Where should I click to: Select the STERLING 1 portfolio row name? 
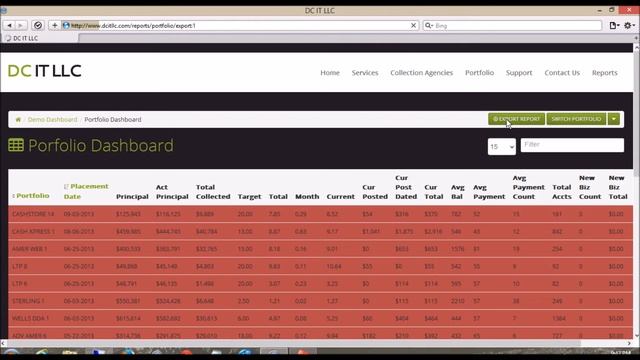(28, 301)
